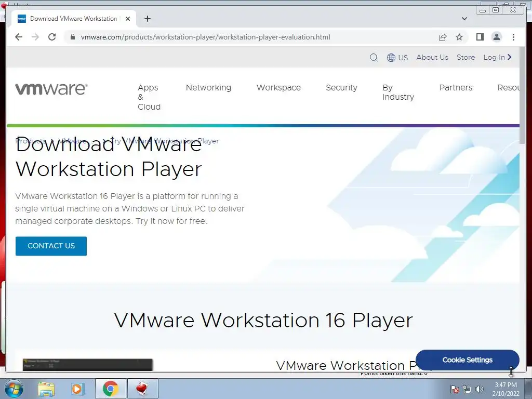Screen dimensions: 532x399
Task: Open Cookie Settings
Action: click(467, 360)
